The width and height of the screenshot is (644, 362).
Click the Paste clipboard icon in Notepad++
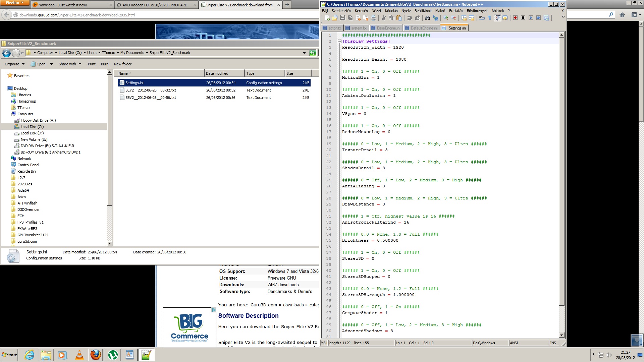click(x=399, y=18)
